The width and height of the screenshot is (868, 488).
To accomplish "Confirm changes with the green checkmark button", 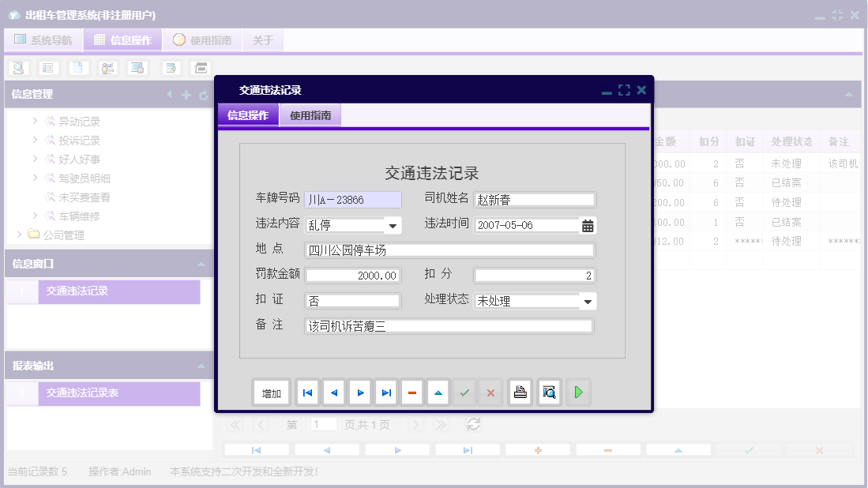I will pyautogui.click(x=464, y=392).
